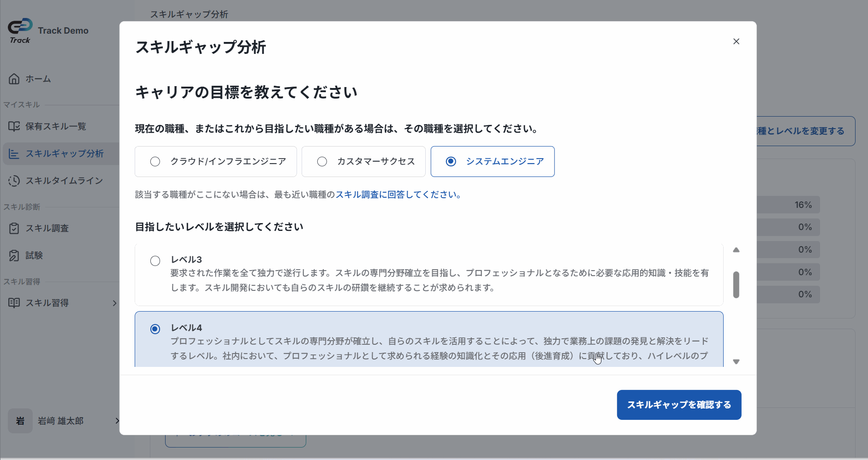Viewport: 868px width, 460px height.
Task: Choose the レベル3 radio option
Action: tap(155, 261)
